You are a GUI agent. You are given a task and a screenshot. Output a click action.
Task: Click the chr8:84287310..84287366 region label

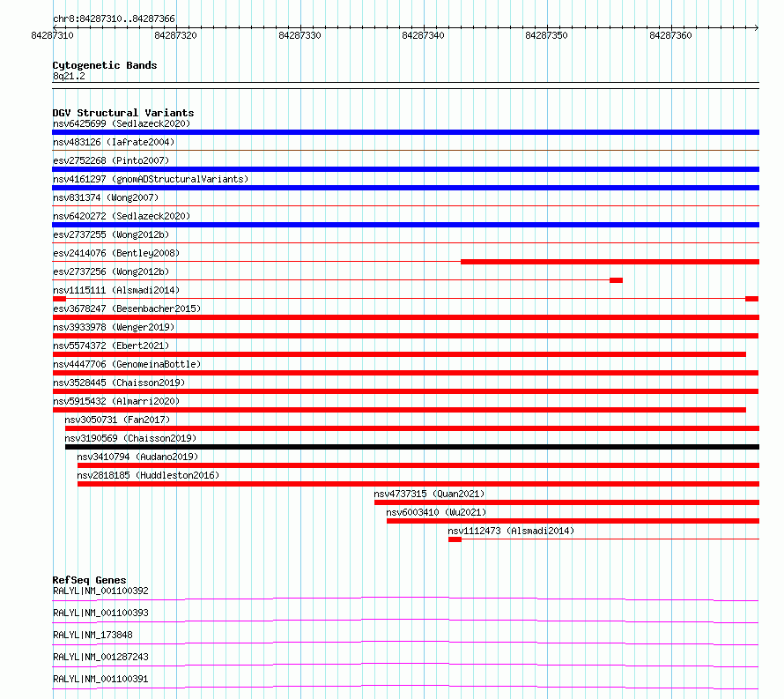click(x=114, y=19)
